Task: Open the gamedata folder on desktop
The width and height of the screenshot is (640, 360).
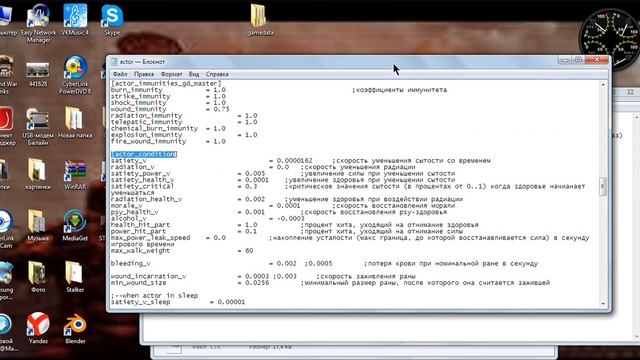Action: point(260,20)
